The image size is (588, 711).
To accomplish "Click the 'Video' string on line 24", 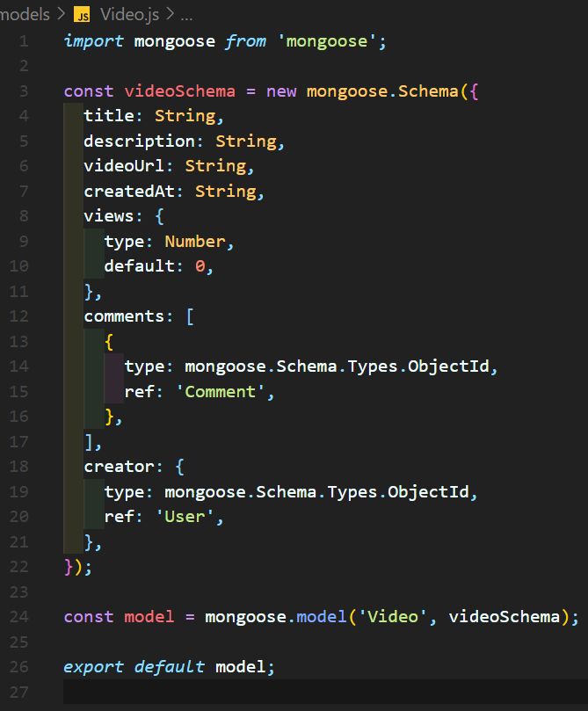I will [393, 617].
